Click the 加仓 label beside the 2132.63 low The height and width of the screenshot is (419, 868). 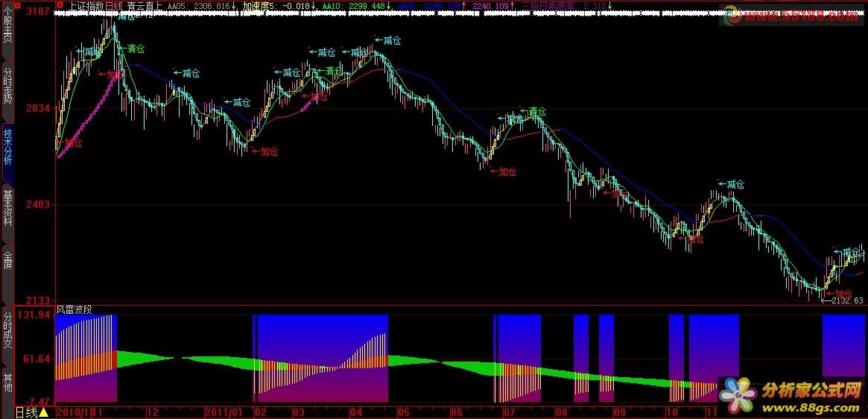tap(843, 293)
